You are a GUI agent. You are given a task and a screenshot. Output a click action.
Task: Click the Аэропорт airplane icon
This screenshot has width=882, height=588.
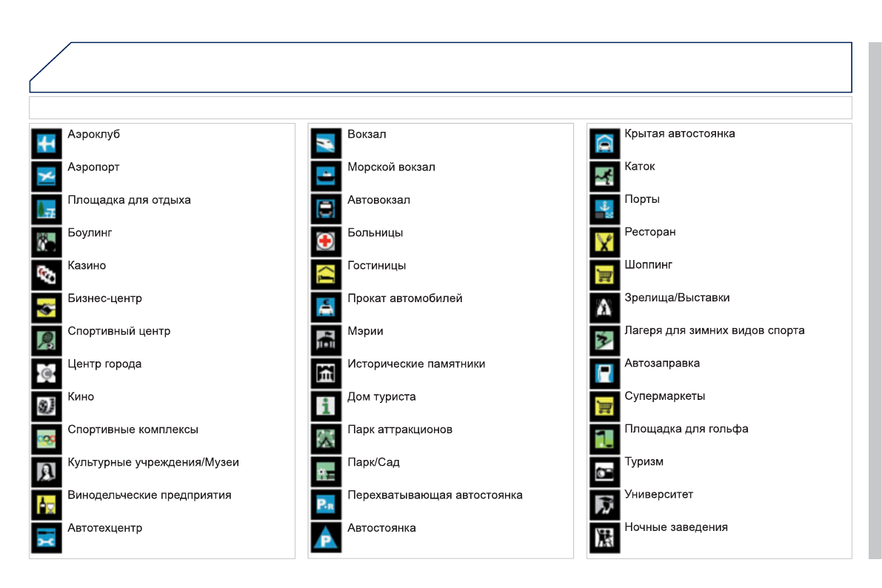[x=46, y=176]
